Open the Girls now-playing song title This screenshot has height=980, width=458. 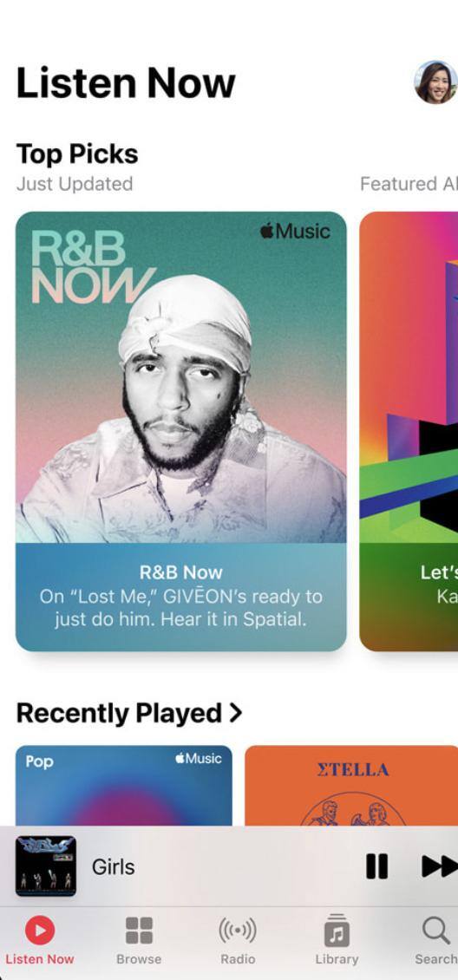pyautogui.click(x=113, y=867)
